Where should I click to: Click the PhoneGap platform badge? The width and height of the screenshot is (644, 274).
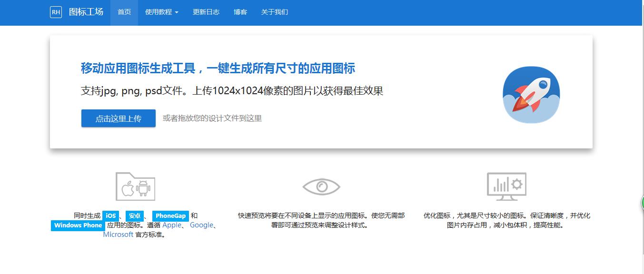click(171, 215)
